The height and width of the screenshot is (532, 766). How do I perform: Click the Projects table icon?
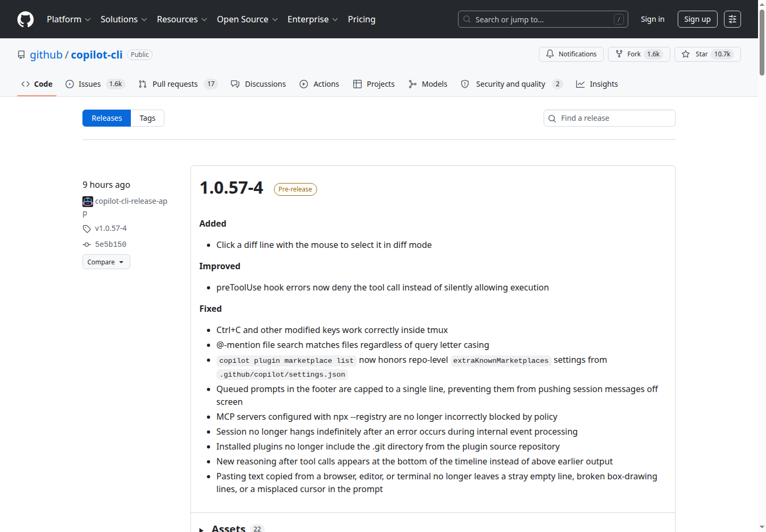click(x=357, y=84)
